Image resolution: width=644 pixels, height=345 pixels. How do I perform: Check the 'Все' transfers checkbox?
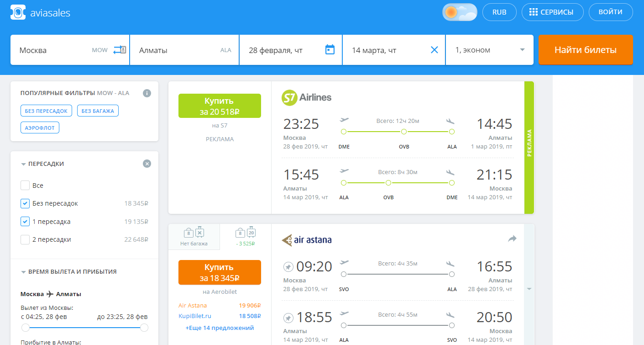(25, 186)
